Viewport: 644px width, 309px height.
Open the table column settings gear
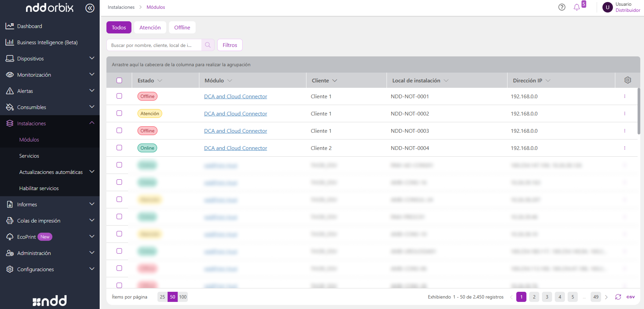627,80
